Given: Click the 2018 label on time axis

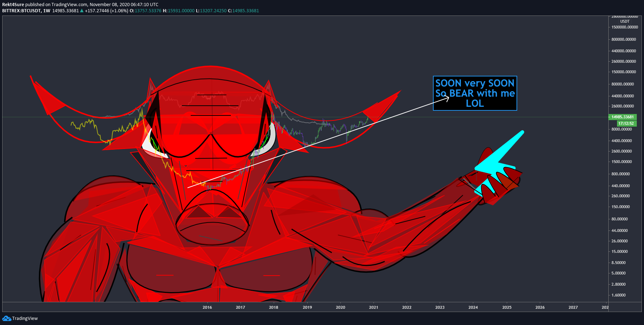Looking at the screenshot, I should click(273, 307).
